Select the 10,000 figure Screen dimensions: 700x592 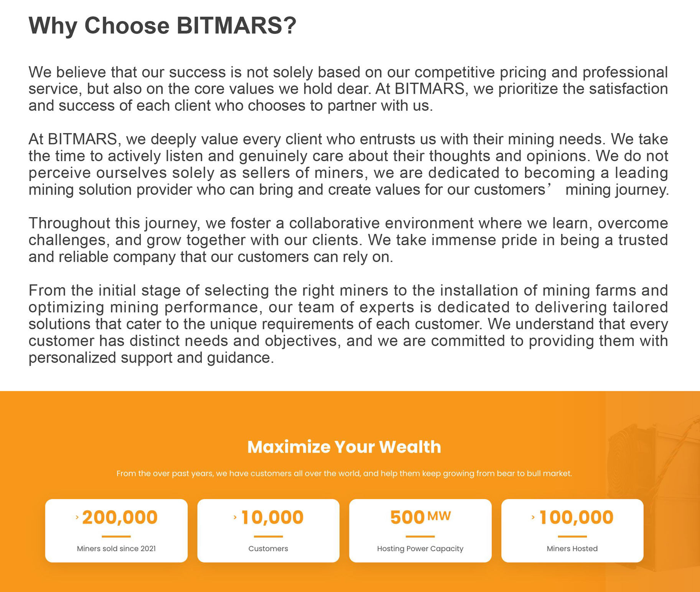point(272,517)
